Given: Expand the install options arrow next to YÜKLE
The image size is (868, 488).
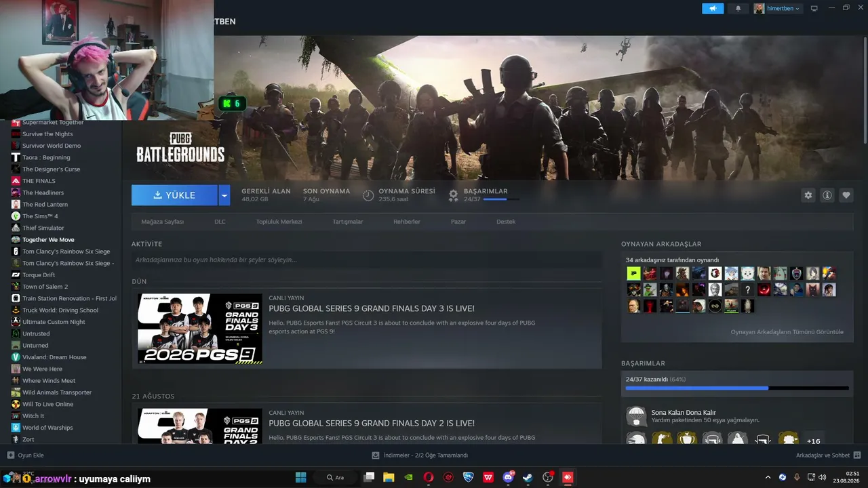Looking at the screenshot, I should [x=224, y=195].
